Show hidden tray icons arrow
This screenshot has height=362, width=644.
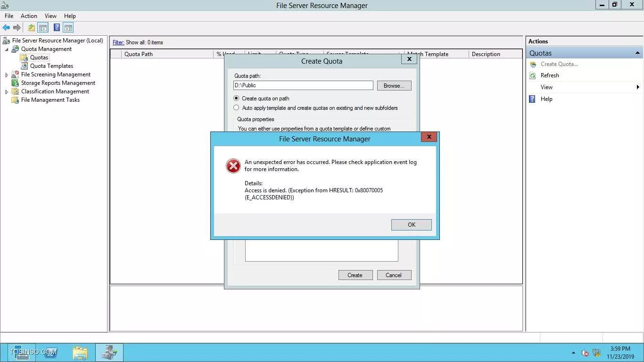[x=573, y=353]
